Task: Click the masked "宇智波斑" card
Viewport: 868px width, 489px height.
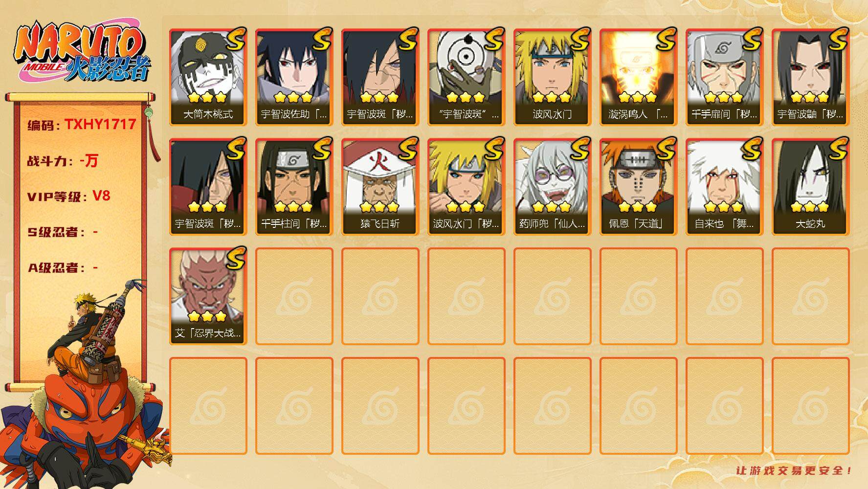Action: tap(466, 77)
